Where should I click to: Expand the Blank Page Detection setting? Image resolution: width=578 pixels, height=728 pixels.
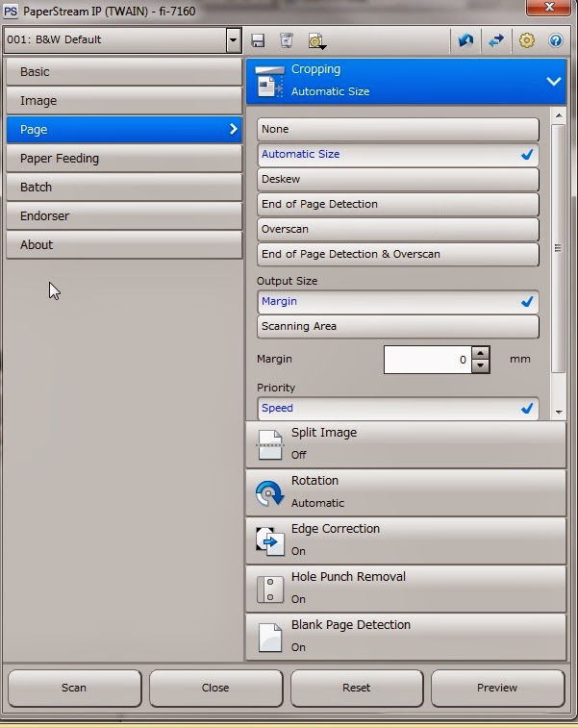tap(406, 637)
